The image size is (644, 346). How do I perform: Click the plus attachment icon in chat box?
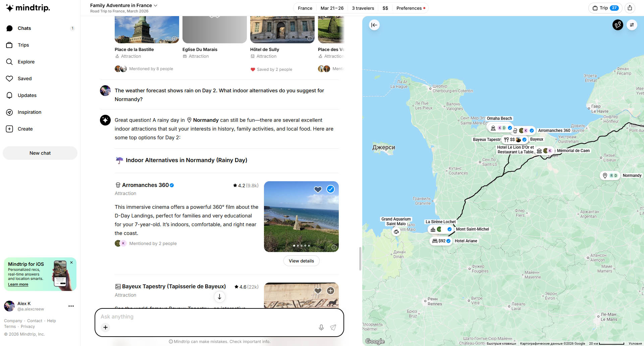105,328
